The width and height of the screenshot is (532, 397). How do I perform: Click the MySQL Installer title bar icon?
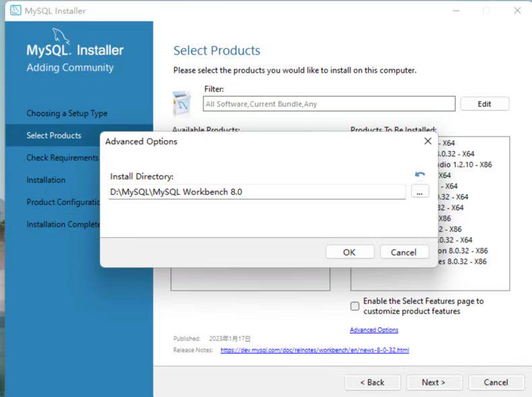click(15, 11)
